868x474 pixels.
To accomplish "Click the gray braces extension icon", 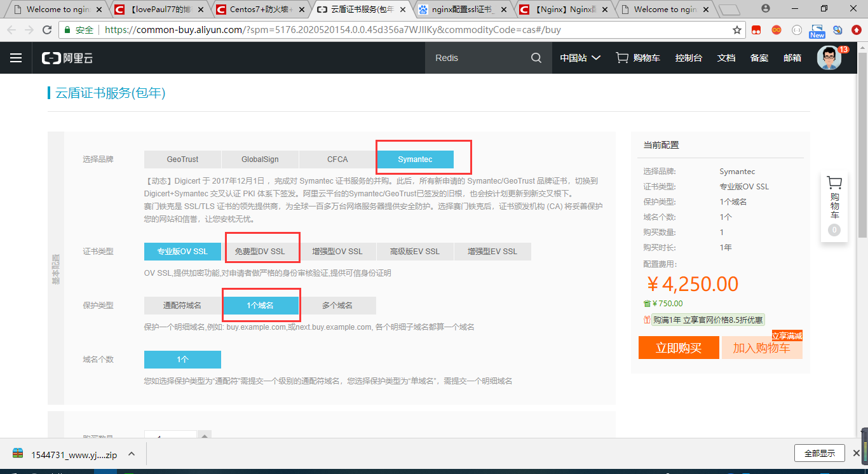I will click(x=797, y=30).
